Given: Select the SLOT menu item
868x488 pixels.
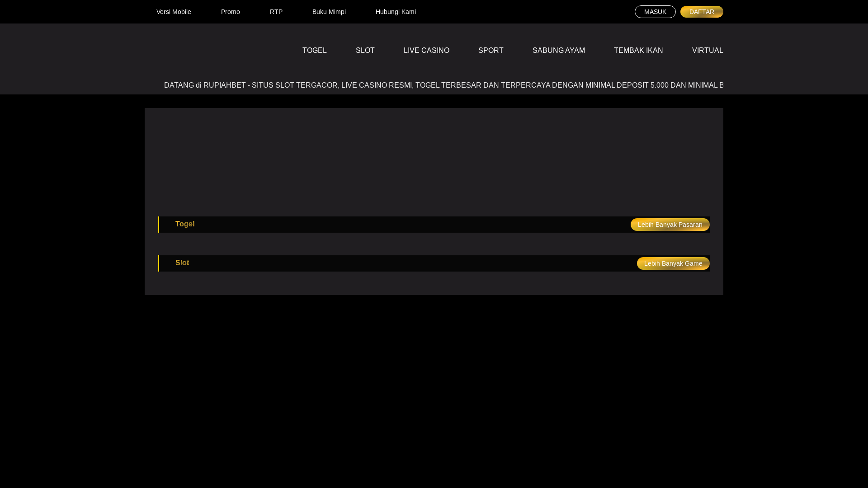Looking at the screenshot, I should [365, 51].
